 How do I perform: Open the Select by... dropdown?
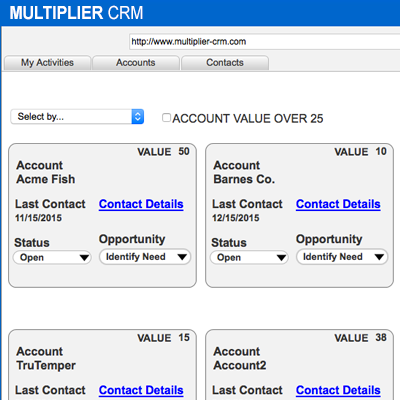[77, 117]
